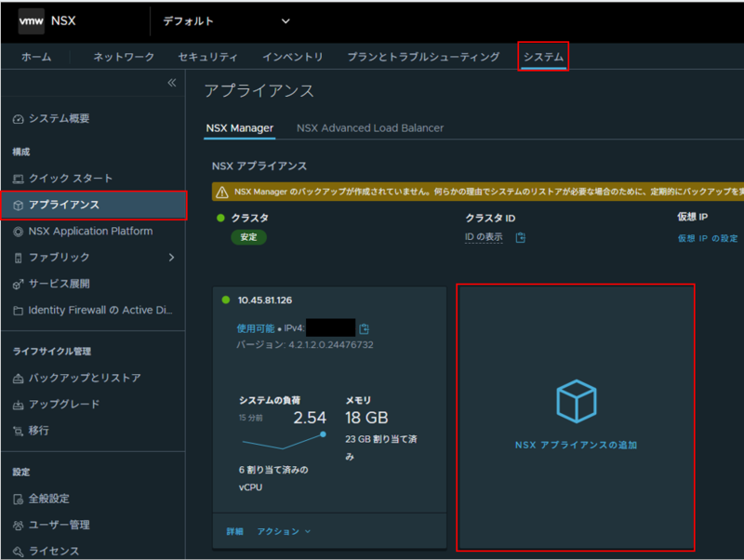Image resolution: width=744 pixels, height=560 pixels.
Task: Open the 詳細 link on node card
Action: coord(235,531)
